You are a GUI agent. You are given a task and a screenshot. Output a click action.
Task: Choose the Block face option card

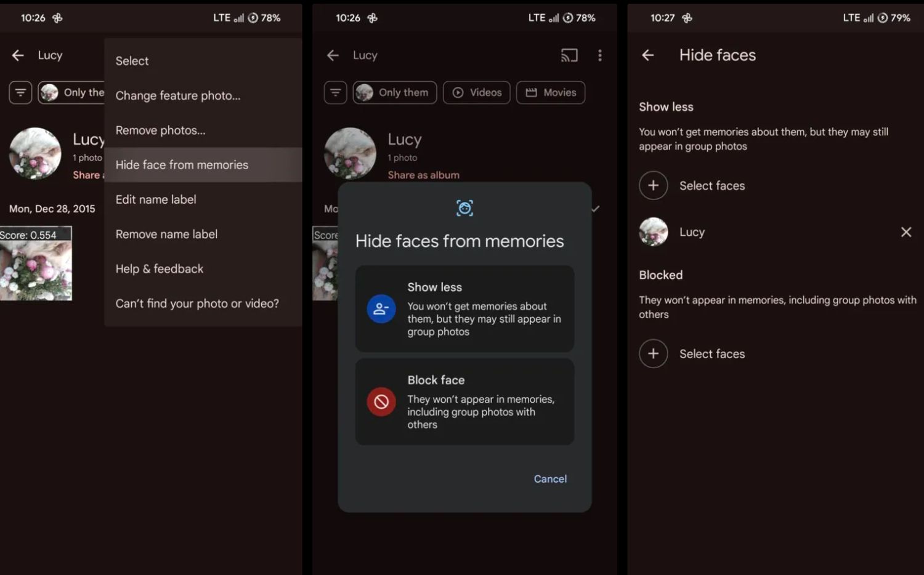(464, 402)
